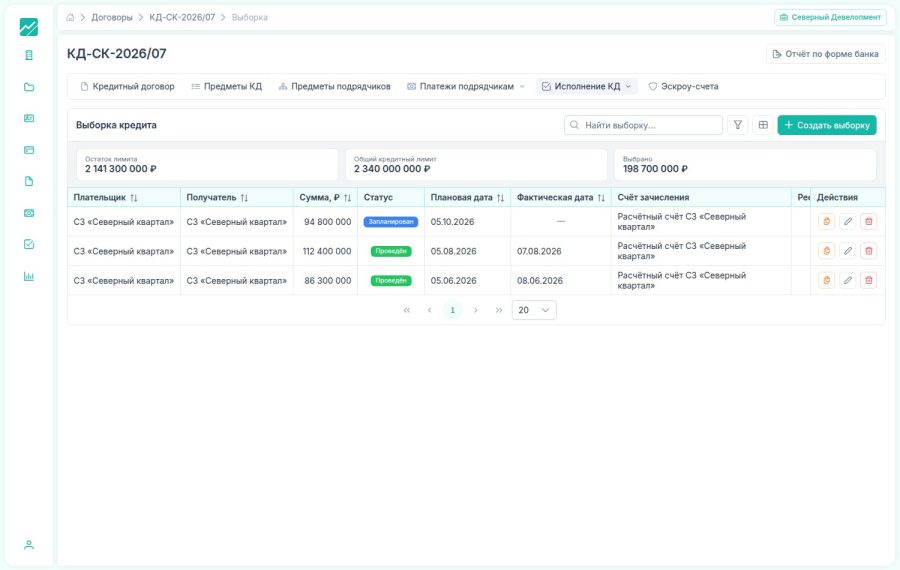900x570 pixels.
Task: Open the table columns settings icon
Action: 763,125
